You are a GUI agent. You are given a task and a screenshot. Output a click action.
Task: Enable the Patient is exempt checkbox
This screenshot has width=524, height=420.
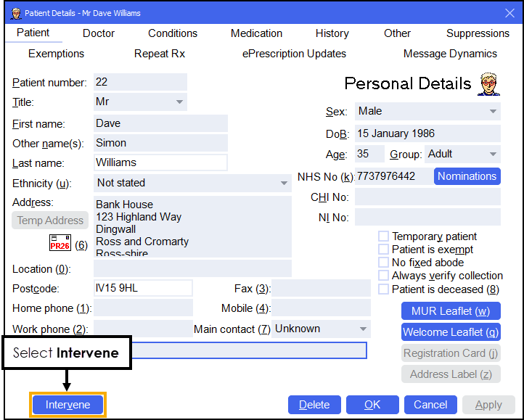383,250
